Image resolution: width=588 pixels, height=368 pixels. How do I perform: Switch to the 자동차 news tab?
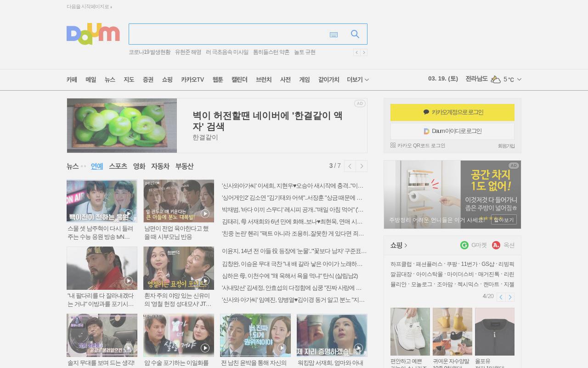[160, 166]
